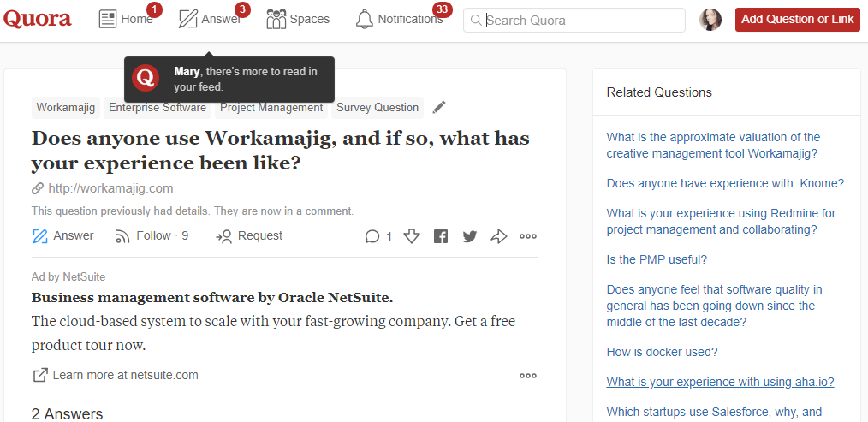Open the http://workamajig.com link
Screen dimensions: 868x422
[110, 188]
